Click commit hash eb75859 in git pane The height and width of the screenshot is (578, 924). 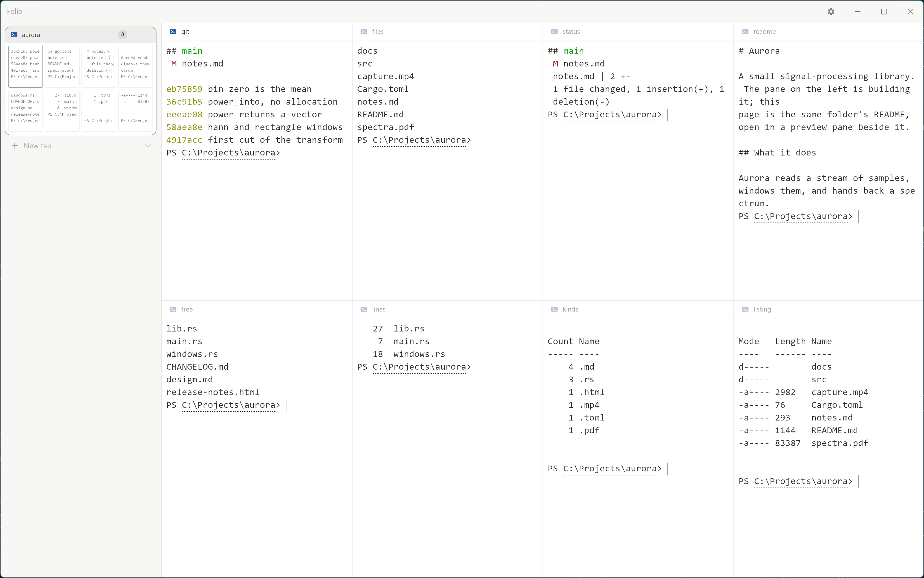point(185,89)
